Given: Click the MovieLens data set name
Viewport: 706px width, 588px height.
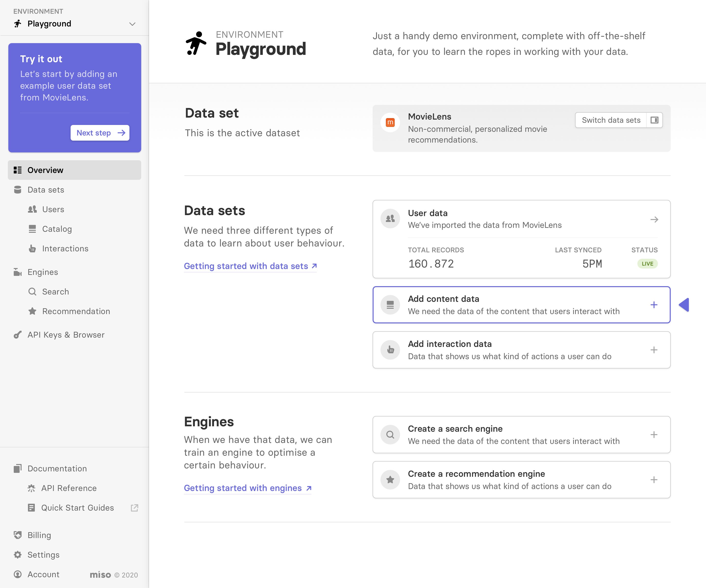Looking at the screenshot, I should [429, 117].
